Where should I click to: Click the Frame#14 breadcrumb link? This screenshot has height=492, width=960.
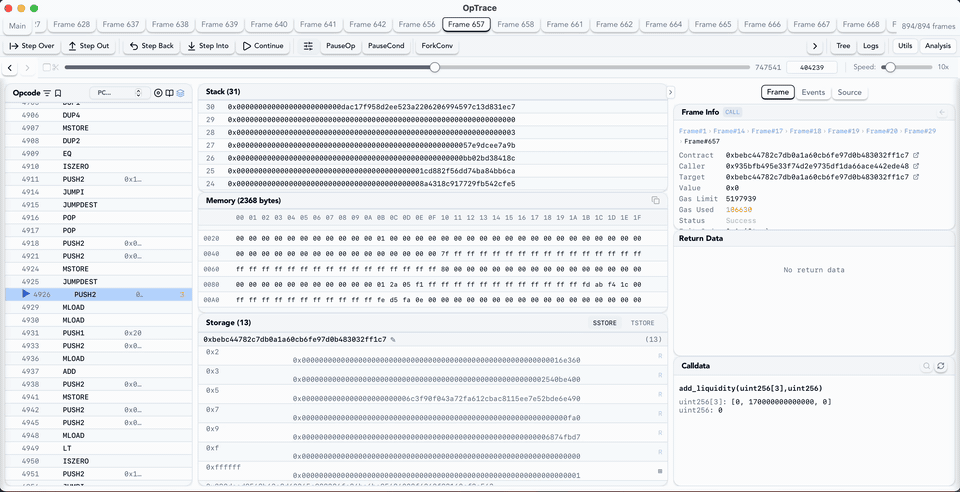point(729,131)
